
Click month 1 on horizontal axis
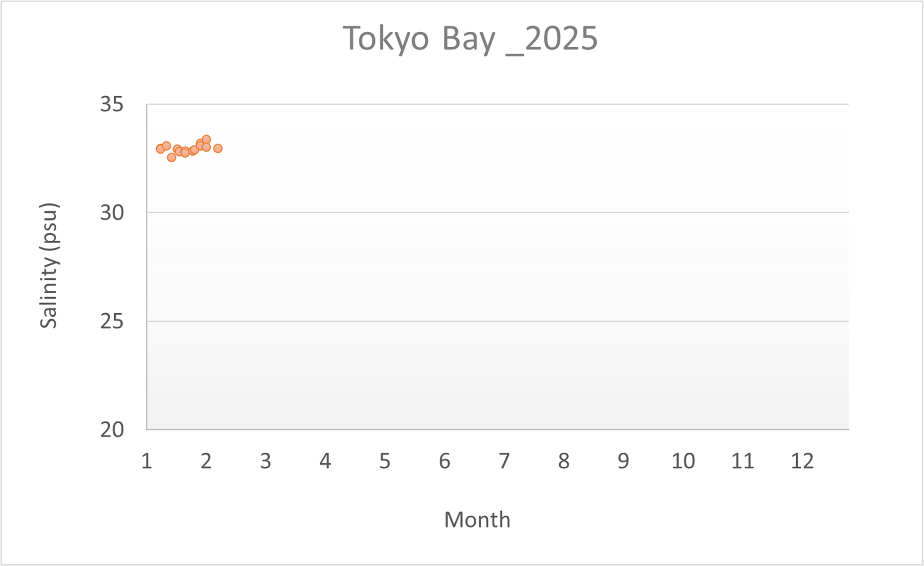(146, 461)
